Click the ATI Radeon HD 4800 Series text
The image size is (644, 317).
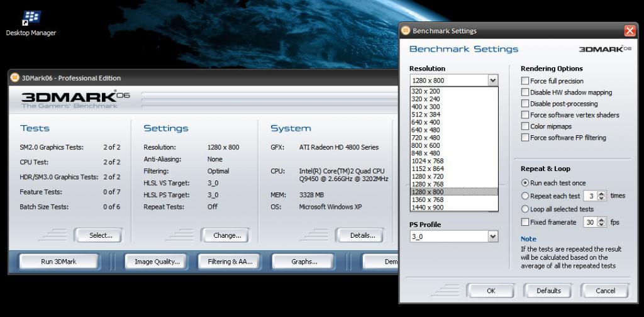(339, 147)
